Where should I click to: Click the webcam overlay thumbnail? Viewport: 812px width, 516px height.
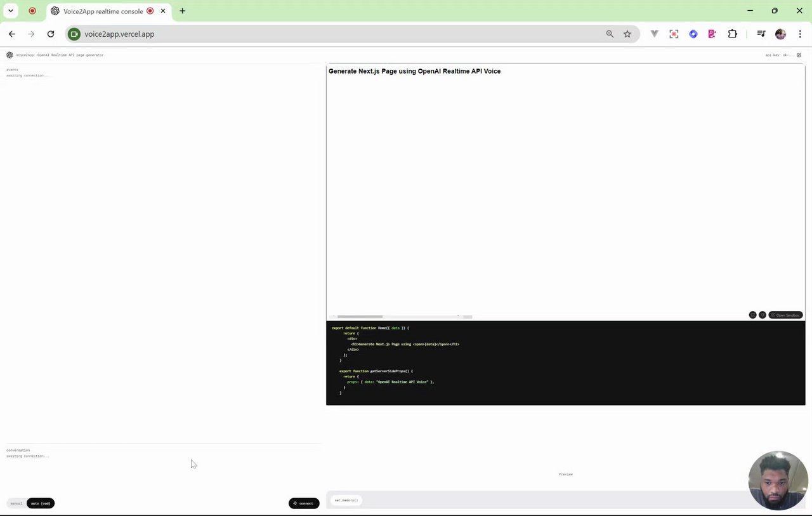tap(778, 480)
